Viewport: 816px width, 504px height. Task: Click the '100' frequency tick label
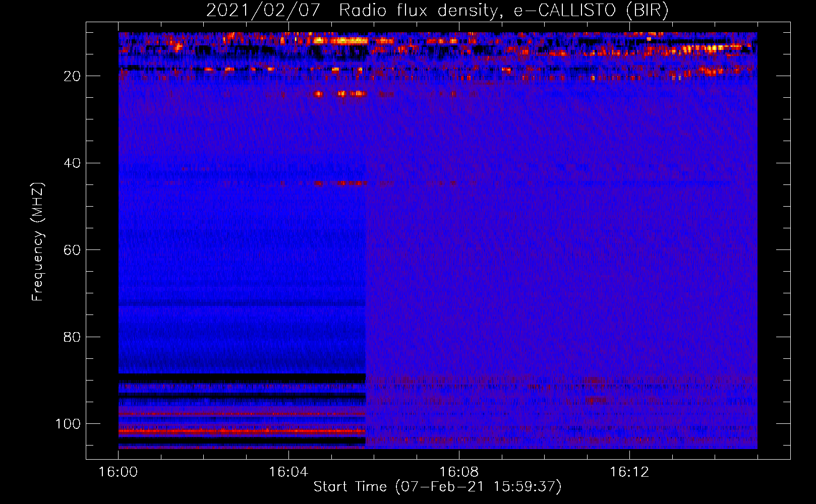(x=68, y=424)
